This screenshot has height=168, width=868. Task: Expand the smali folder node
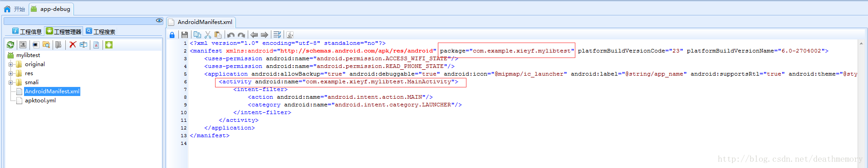[x=11, y=82]
